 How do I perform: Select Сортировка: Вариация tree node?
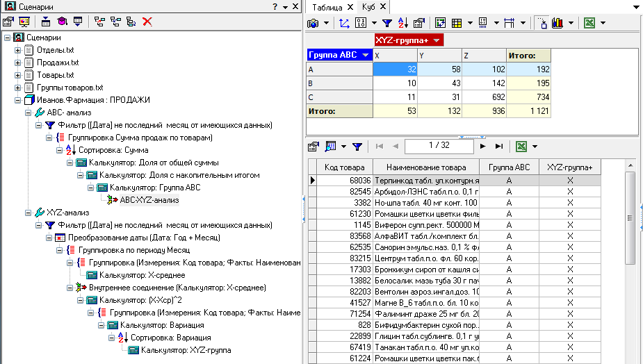[x=170, y=338]
